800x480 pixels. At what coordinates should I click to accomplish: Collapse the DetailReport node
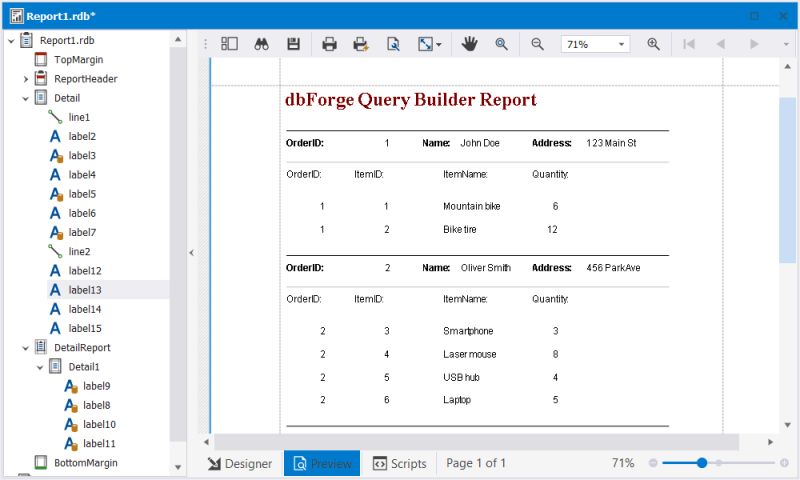click(x=26, y=348)
